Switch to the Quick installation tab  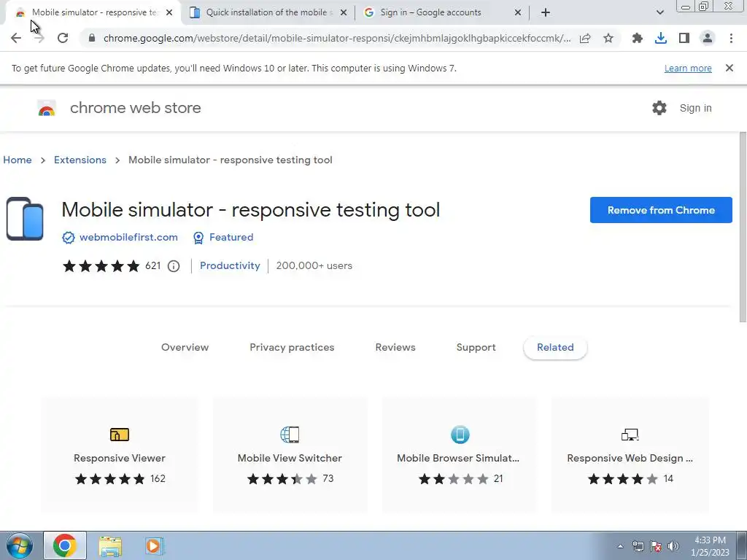[x=268, y=13]
